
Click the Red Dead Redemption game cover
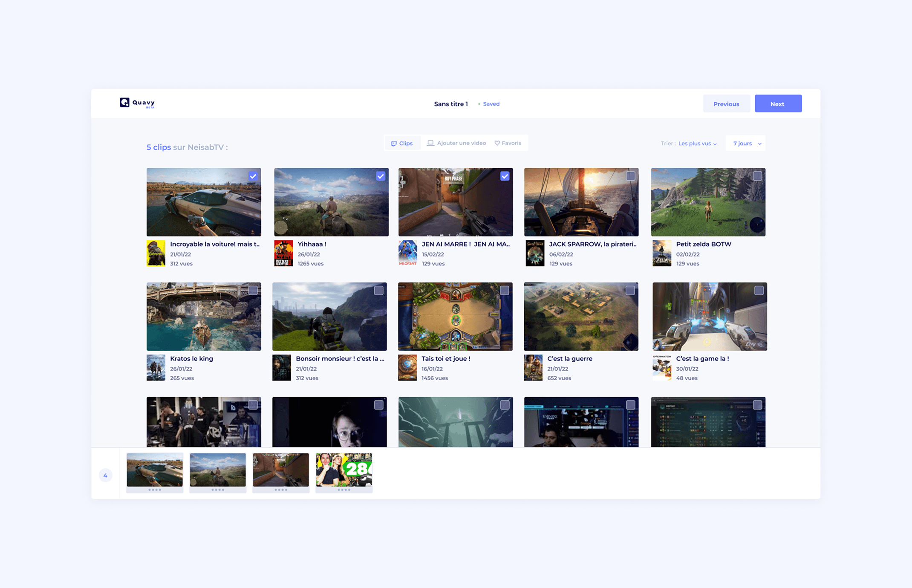(x=283, y=253)
